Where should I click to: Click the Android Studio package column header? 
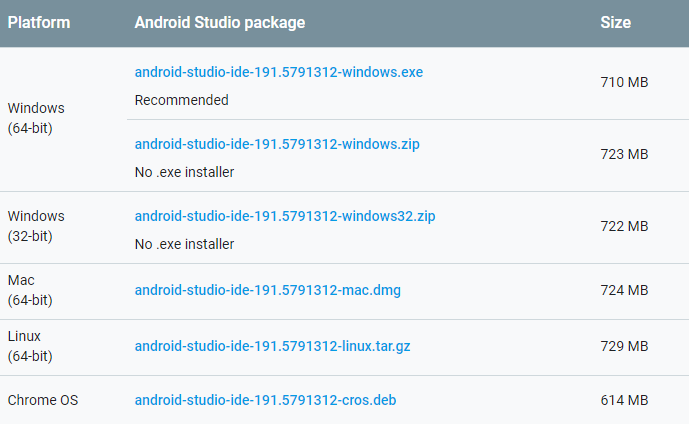pos(220,23)
